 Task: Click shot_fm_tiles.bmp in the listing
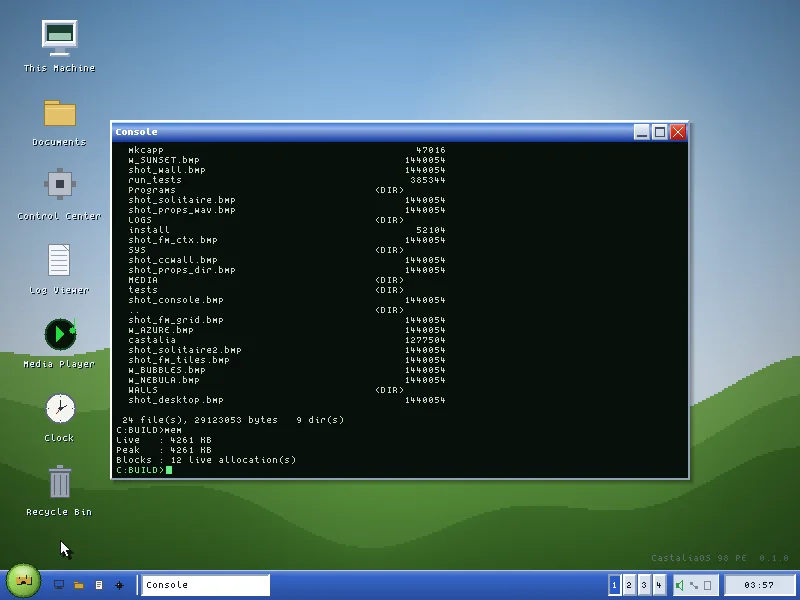179,360
